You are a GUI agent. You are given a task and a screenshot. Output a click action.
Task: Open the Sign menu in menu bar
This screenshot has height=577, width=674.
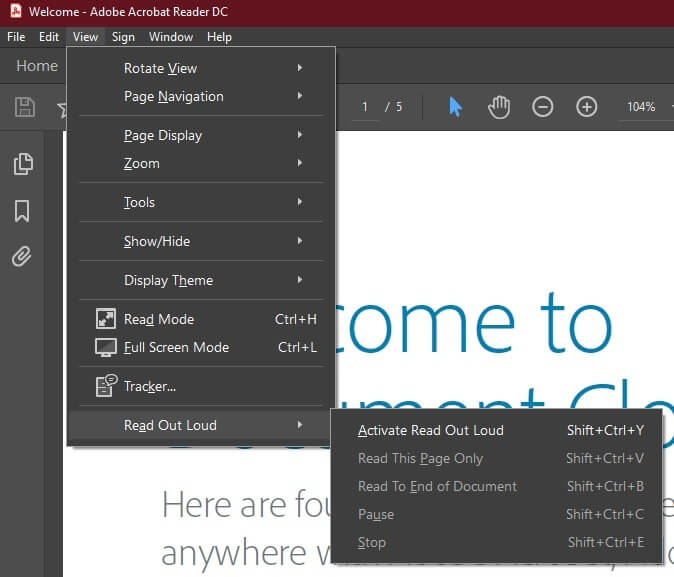(123, 37)
